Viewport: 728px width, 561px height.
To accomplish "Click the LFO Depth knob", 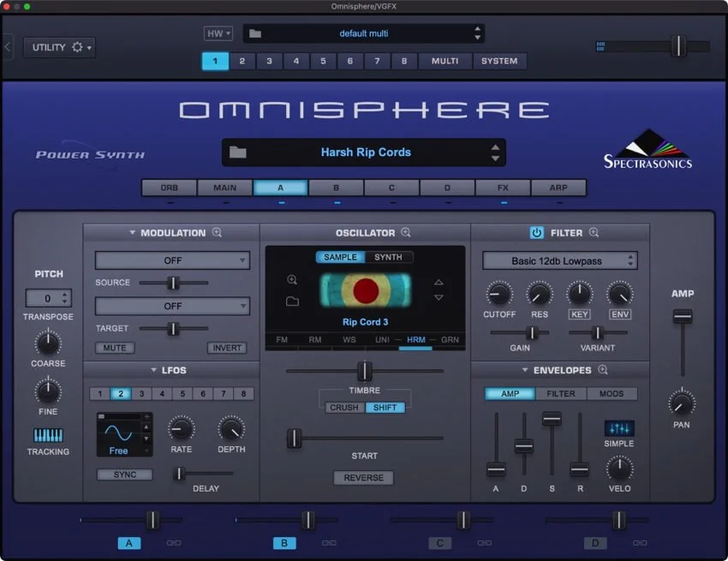I will pyautogui.click(x=231, y=428).
